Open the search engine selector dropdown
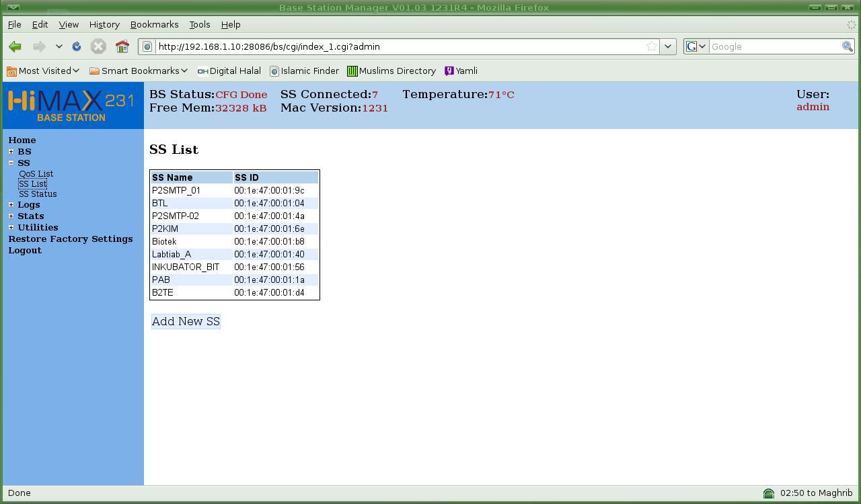Image resolution: width=861 pixels, height=504 pixels. pos(696,46)
